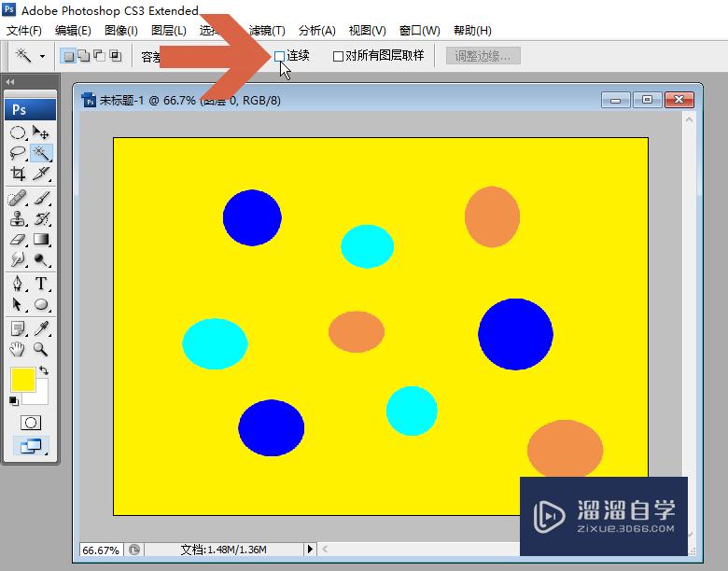Open the 编辑(E) menu

[73, 31]
